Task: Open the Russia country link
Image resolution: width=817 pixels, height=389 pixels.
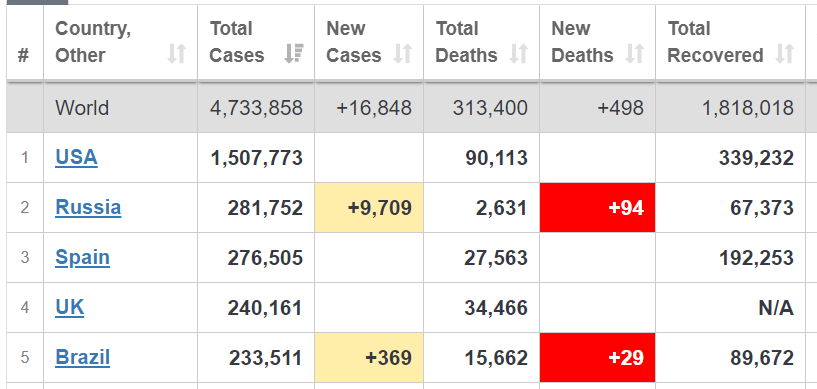Action: [x=88, y=207]
